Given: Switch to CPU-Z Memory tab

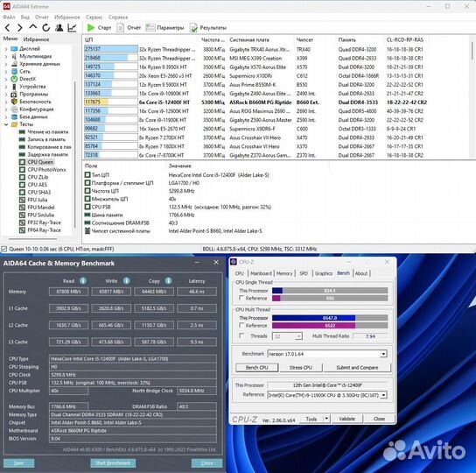Looking at the screenshot, I should click(284, 273).
